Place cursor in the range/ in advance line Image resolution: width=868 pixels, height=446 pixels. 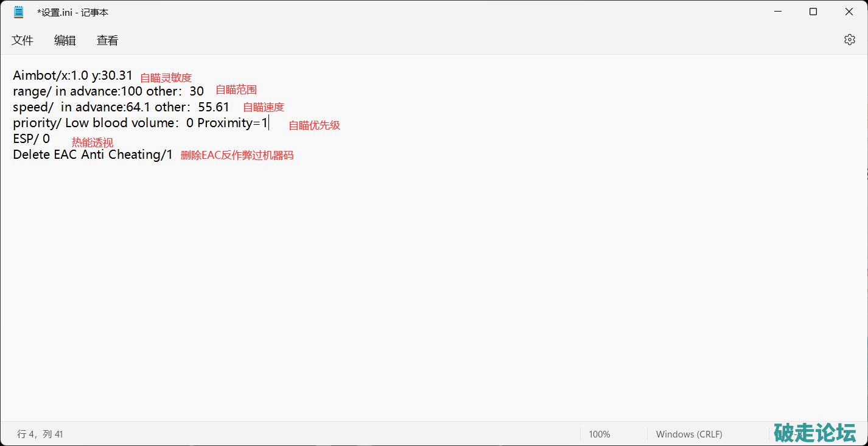coord(108,91)
